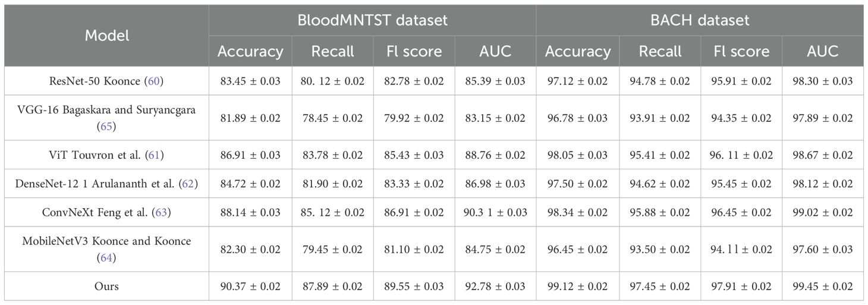The image size is (868, 305).
Task: Click the AUC header under BACH dataset
Action: coord(823,52)
